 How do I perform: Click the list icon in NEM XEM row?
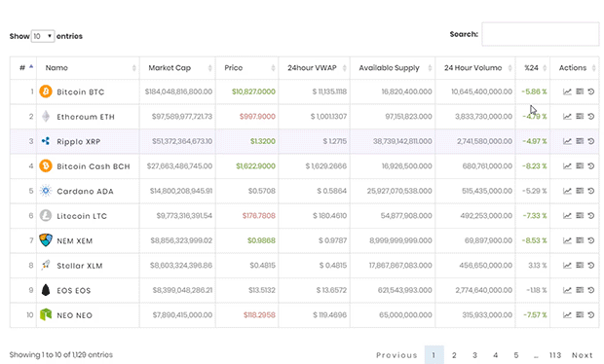(x=580, y=240)
